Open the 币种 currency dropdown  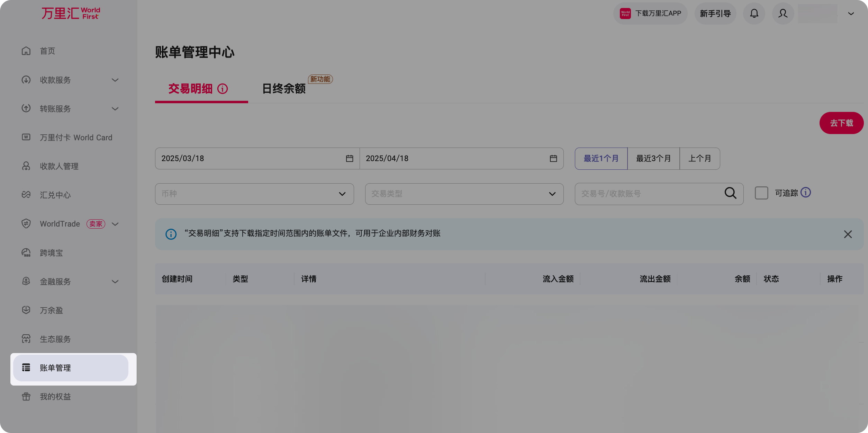(254, 194)
